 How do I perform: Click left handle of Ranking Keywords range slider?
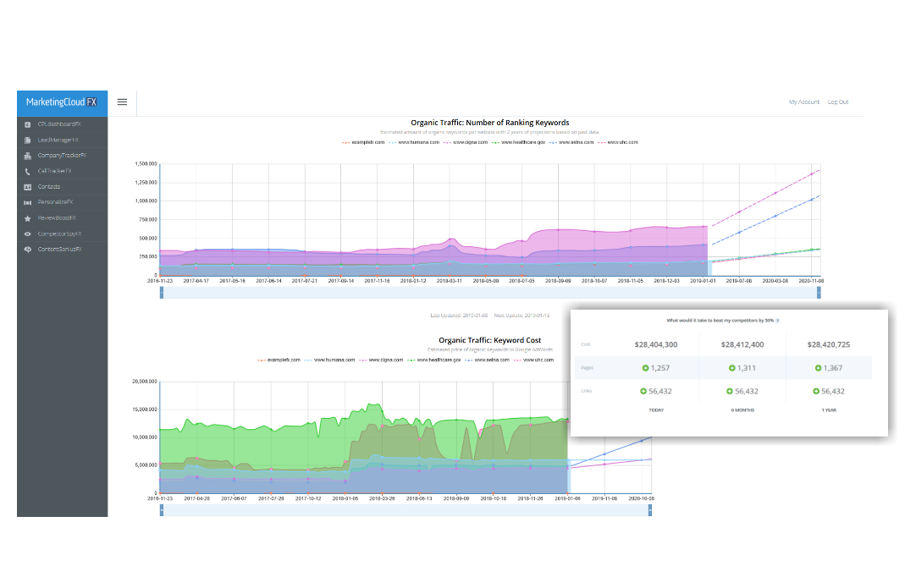(162, 293)
